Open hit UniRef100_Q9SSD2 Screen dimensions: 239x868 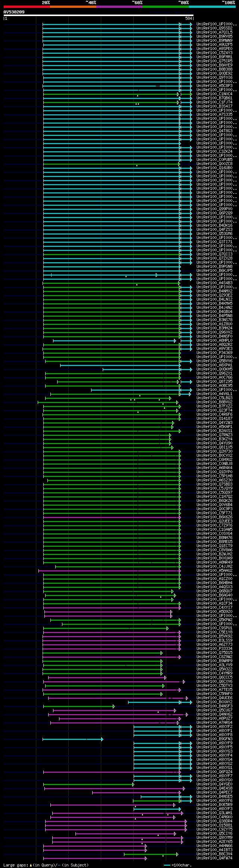(214, 28)
